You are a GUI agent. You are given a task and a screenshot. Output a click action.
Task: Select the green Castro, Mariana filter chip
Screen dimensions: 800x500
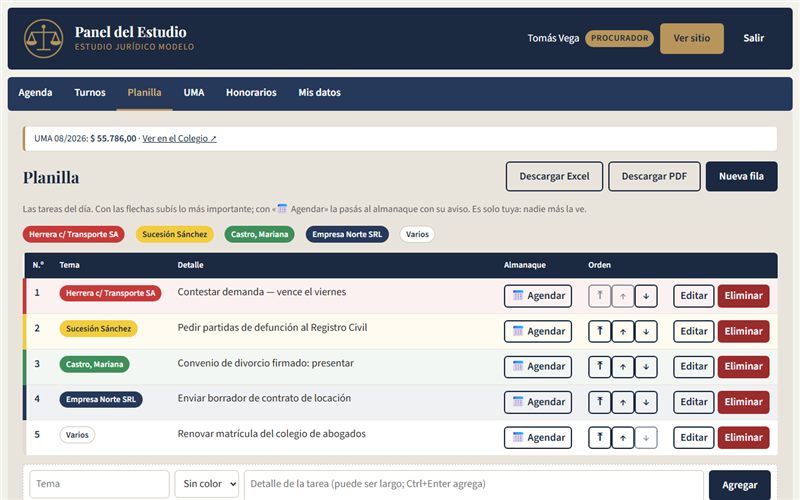(259, 235)
